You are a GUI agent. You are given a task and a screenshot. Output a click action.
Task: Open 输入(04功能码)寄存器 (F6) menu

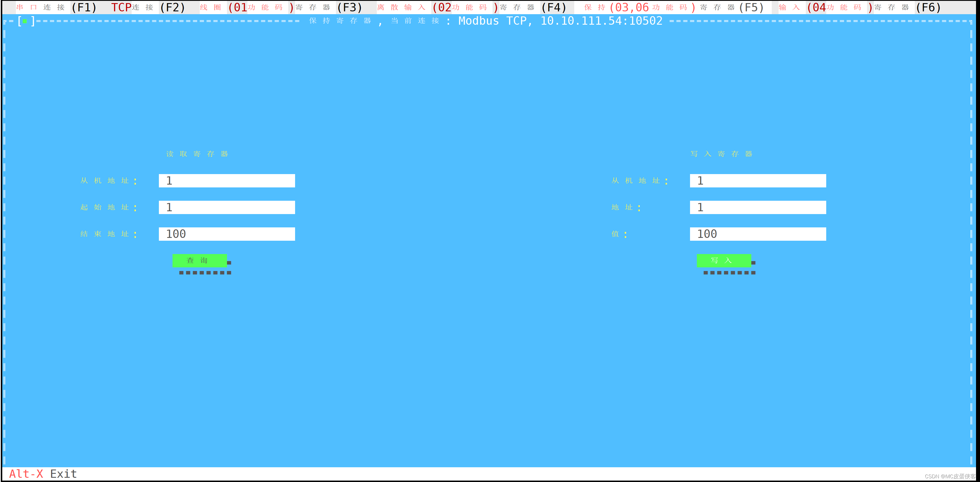pyautogui.click(x=859, y=7)
